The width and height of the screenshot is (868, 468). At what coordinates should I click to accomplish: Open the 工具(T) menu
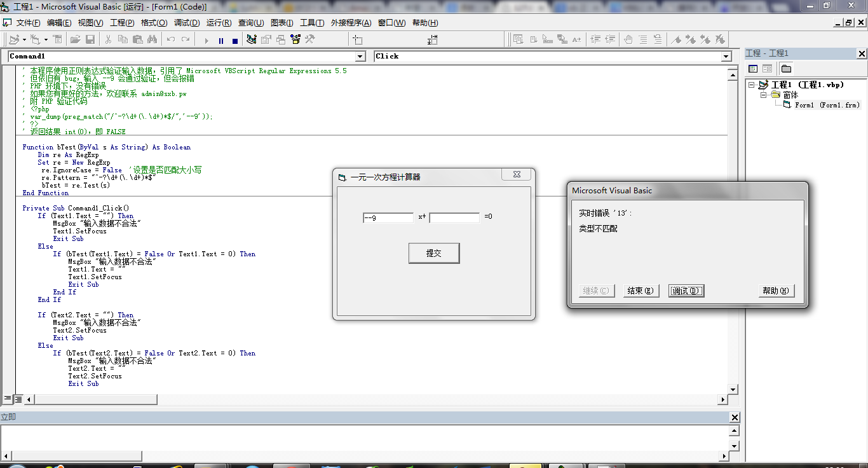(x=312, y=23)
